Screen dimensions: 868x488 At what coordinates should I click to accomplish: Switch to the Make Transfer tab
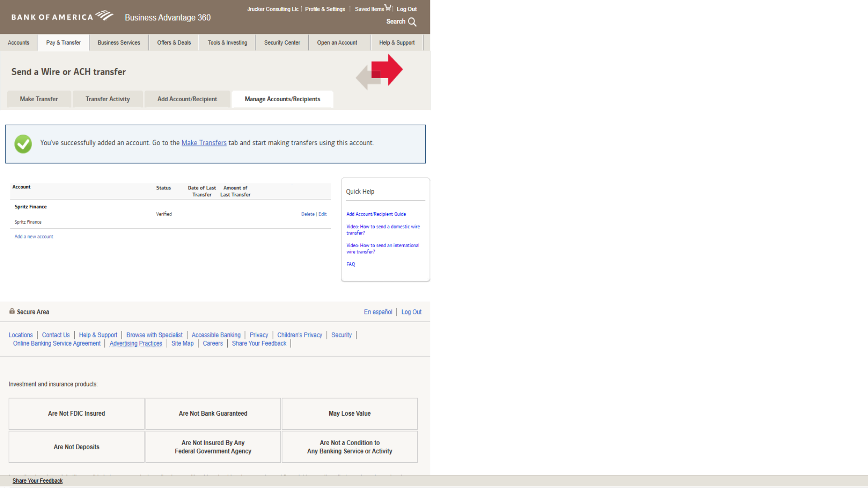click(39, 99)
